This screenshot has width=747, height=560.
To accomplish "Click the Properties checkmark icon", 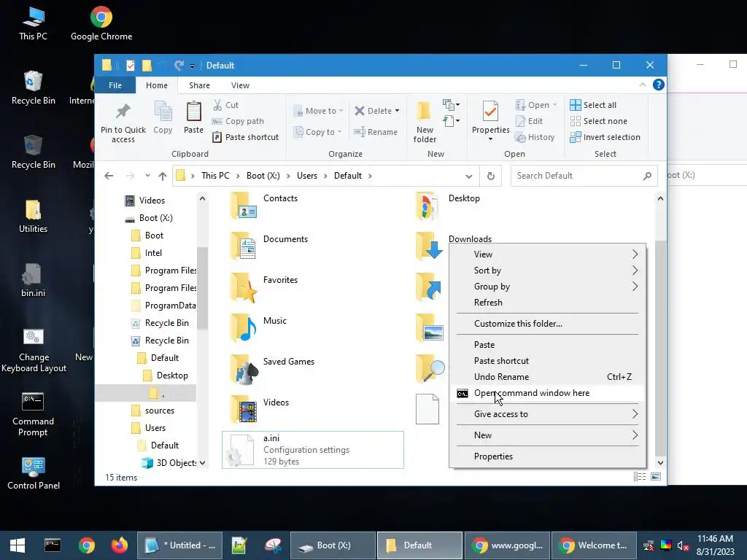I will click(490, 112).
